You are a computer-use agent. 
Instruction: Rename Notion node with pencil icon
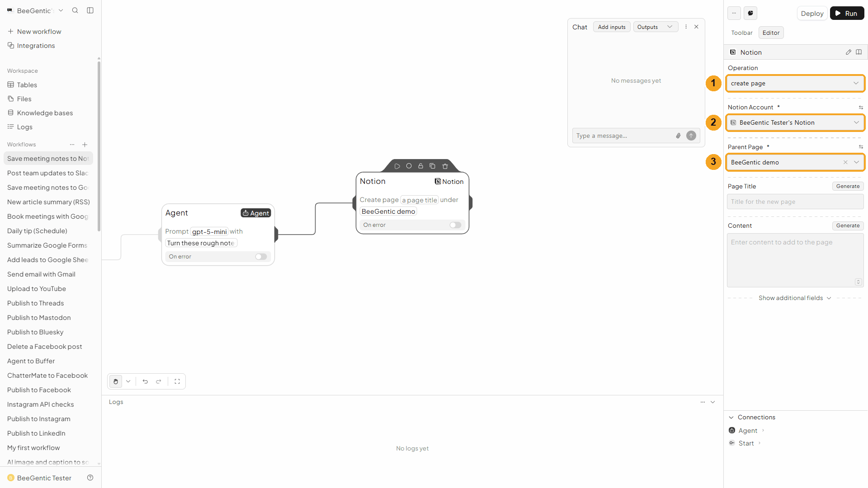[x=849, y=52]
